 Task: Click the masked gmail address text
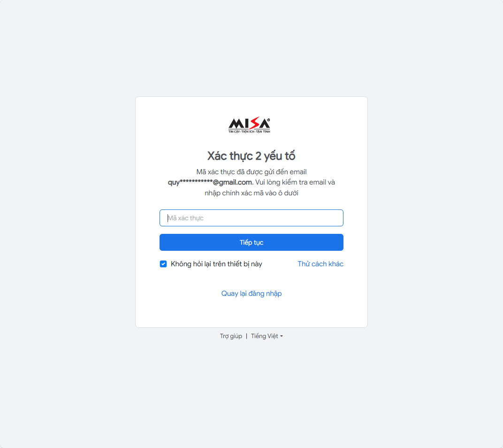(x=210, y=182)
